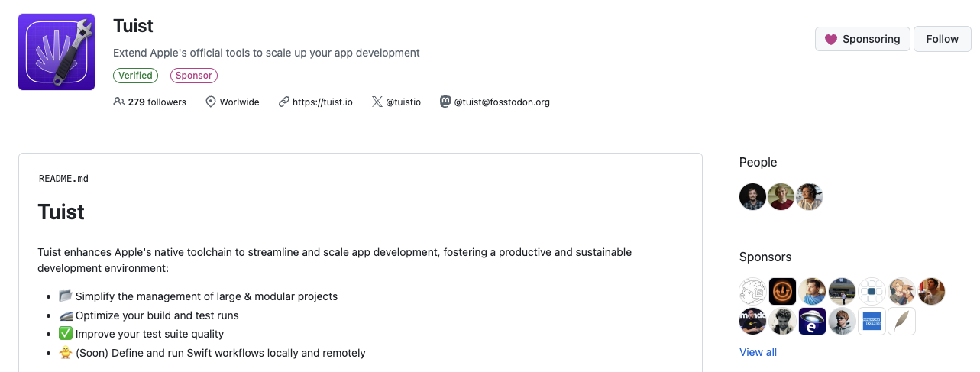Click 'Extend Apple's official tools' description text

267,53
